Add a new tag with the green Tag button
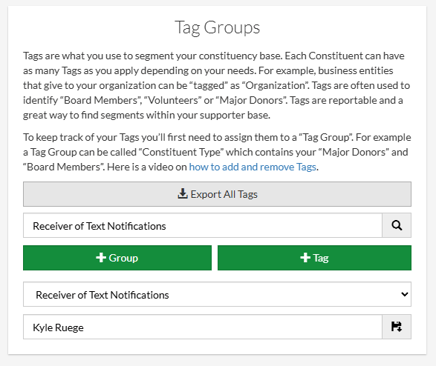436x366 pixels. click(314, 258)
